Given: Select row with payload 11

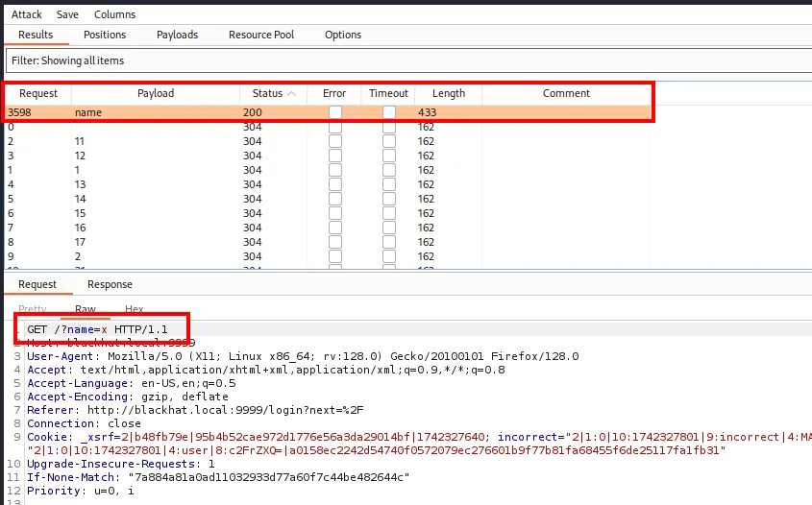Looking at the screenshot, I should click(328, 141).
